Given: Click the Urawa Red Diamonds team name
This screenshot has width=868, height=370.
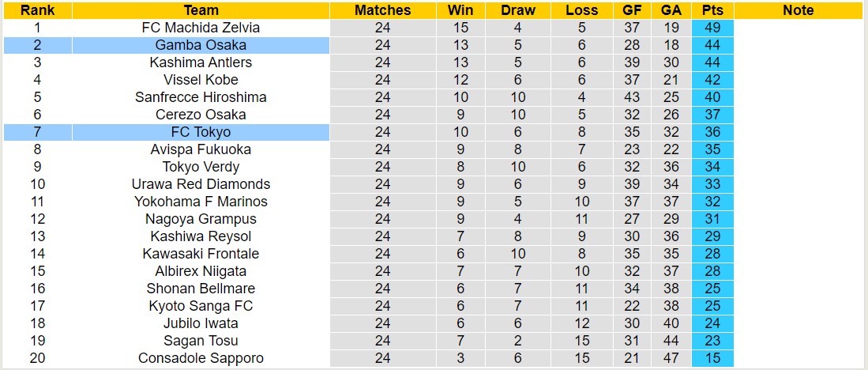Looking at the screenshot, I should (x=201, y=184).
